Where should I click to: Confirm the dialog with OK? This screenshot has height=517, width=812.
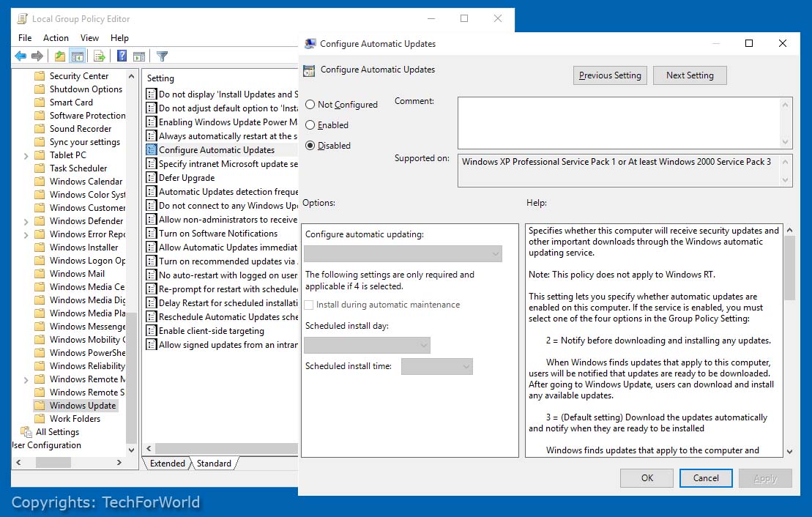click(647, 478)
